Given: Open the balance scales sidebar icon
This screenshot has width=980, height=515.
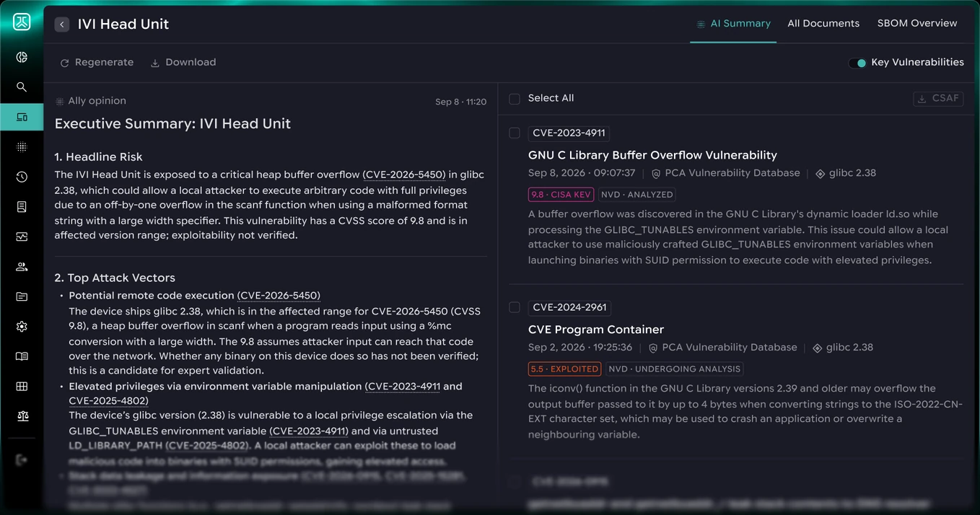Looking at the screenshot, I should (22, 416).
